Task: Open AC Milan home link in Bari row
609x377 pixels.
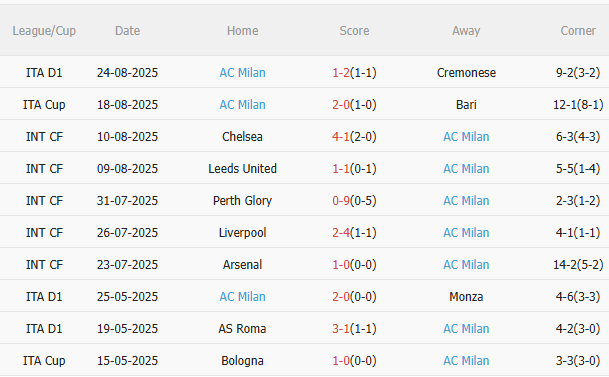Action: coord(242,105)
